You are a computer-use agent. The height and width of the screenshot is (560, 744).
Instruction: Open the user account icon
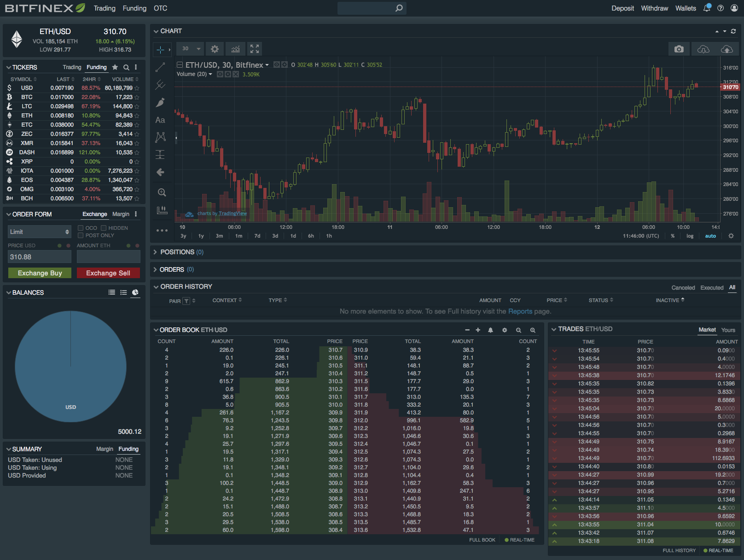(x=733, y=8)
